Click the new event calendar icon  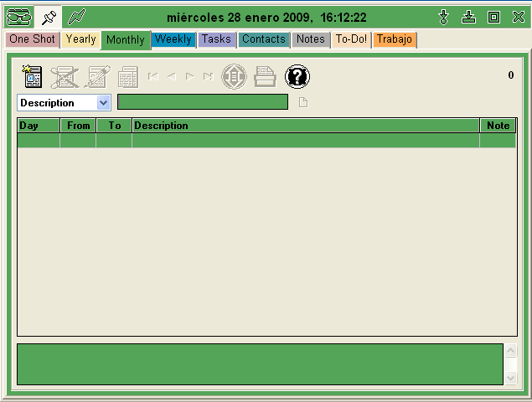click(32, 77)
